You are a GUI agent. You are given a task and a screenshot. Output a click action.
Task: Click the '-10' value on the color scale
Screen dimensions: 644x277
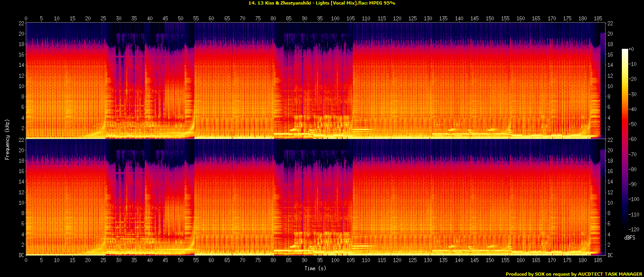[633, 64]
